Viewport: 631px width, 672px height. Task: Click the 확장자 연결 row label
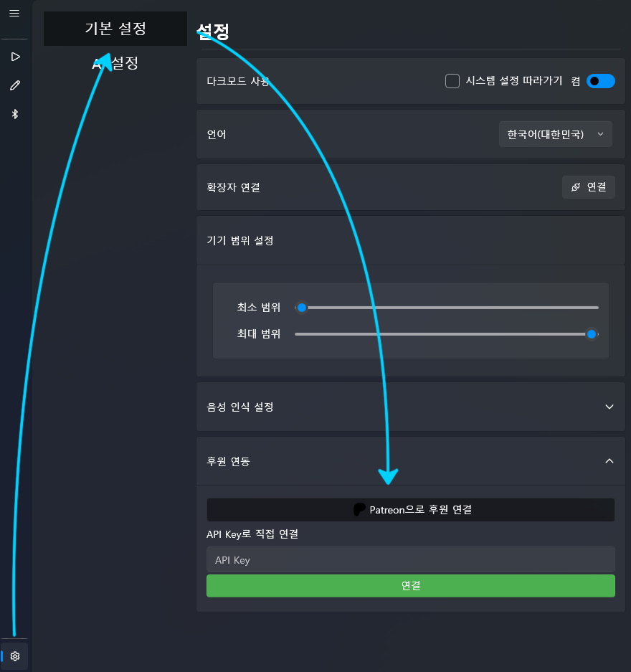pyautogui.click(x=233, y=187)
